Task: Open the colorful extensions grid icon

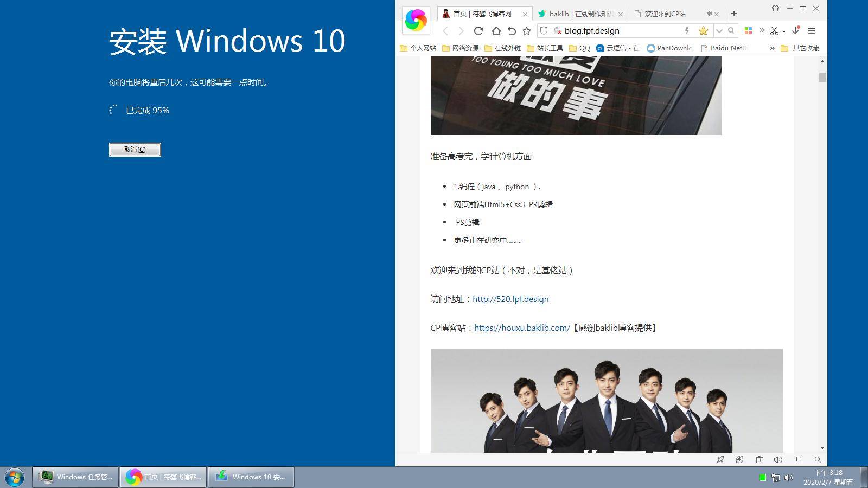Action: pos(748,31)
